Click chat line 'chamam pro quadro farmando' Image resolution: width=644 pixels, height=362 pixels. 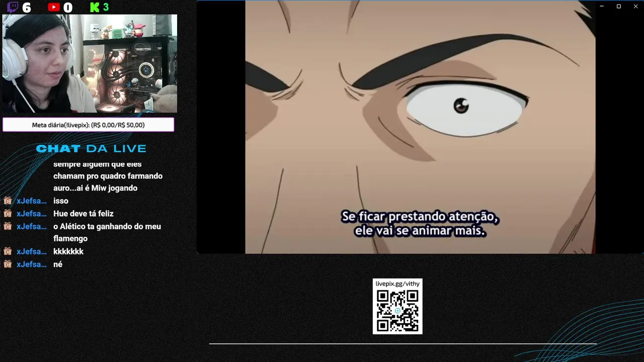(x=108, y=176)
